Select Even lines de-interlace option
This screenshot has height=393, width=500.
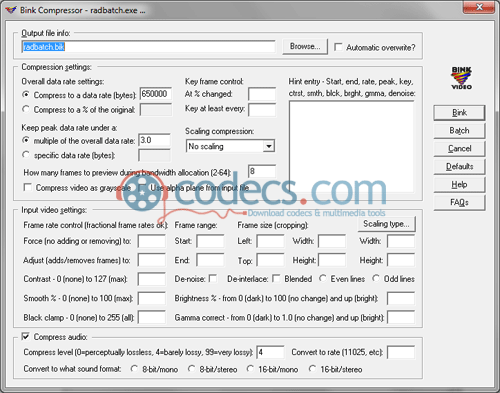click(323, 278)
